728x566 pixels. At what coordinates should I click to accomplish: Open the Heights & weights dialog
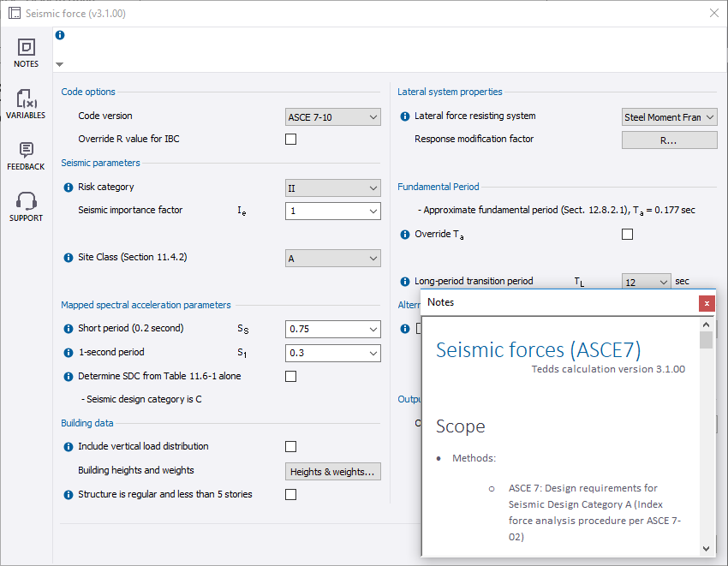(332, 471)
